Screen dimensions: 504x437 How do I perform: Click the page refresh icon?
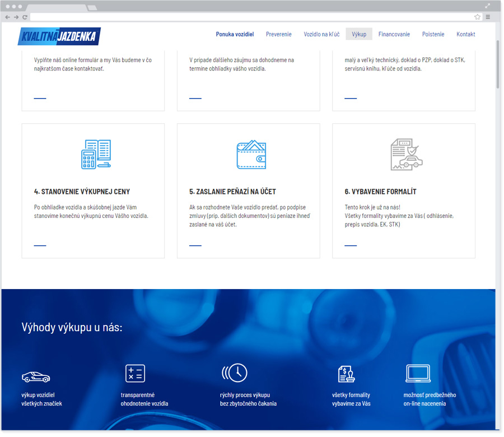coord(24,17)
